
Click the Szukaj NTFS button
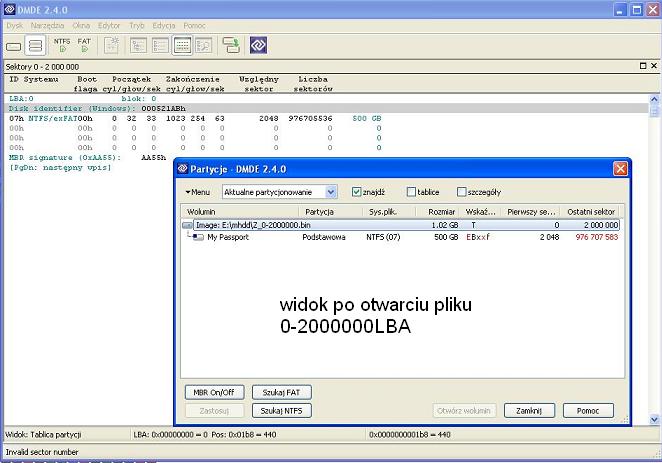[282, 410]
